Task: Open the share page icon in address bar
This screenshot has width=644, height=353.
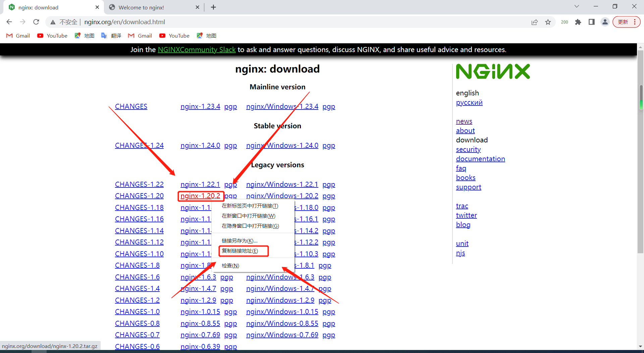Action: pyautogui.click(x=534, y=22)
